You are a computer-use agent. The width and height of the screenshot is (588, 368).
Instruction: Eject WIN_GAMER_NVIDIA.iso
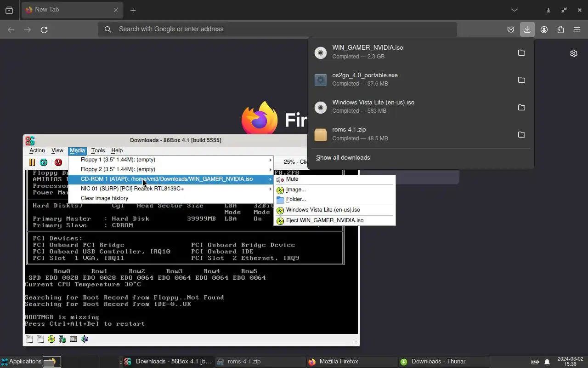click(334, 220)
